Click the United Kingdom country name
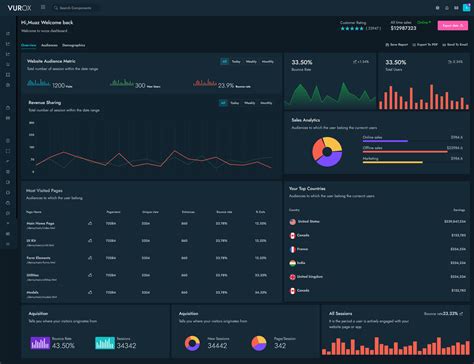The height and width of the screenshot is (364, 474). click(x=310, y=277)
